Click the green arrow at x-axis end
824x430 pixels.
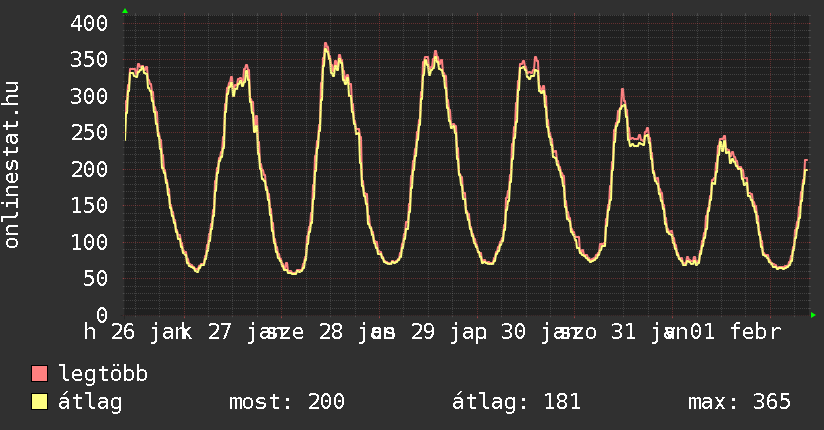click(813, 315)
